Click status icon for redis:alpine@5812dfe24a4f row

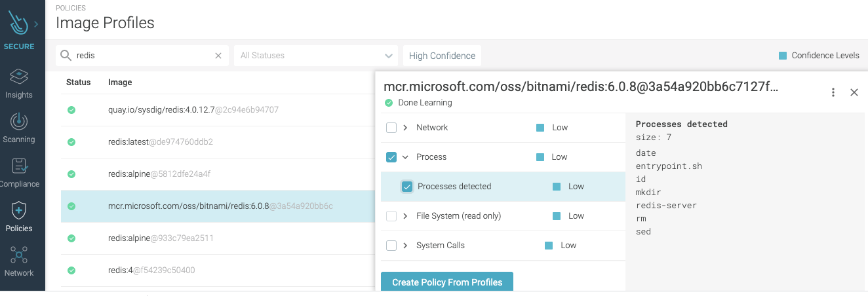pyautogui.click(x=71, y=174)
